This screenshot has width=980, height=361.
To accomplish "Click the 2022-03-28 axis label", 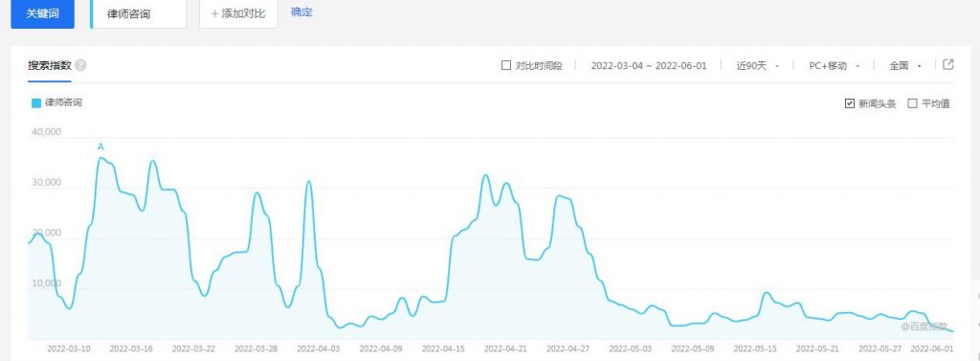I will 256,350.
